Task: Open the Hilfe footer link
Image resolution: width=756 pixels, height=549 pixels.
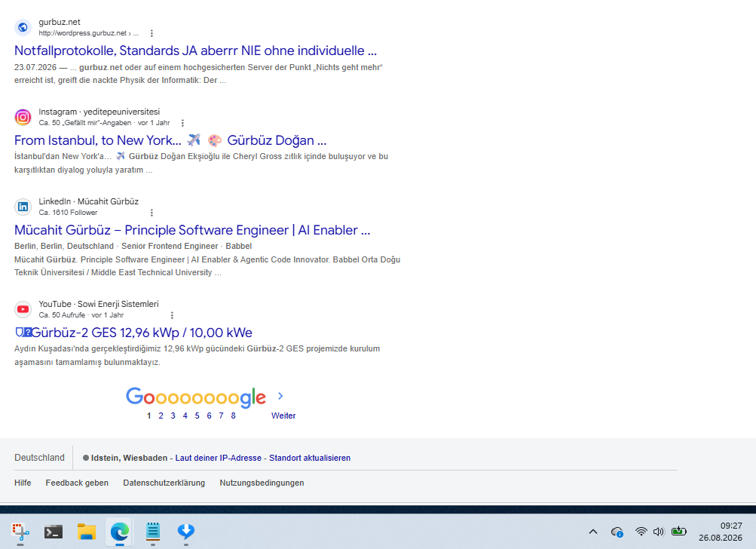Action: coord(23,483)
